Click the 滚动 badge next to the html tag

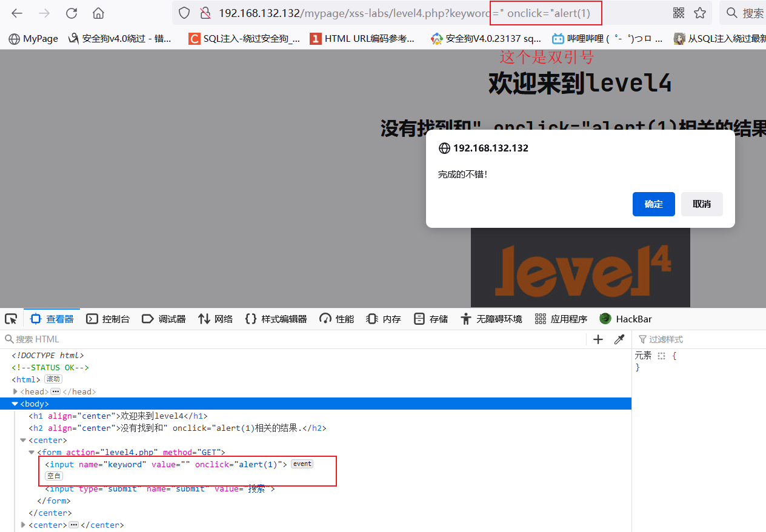pos(53,379)
